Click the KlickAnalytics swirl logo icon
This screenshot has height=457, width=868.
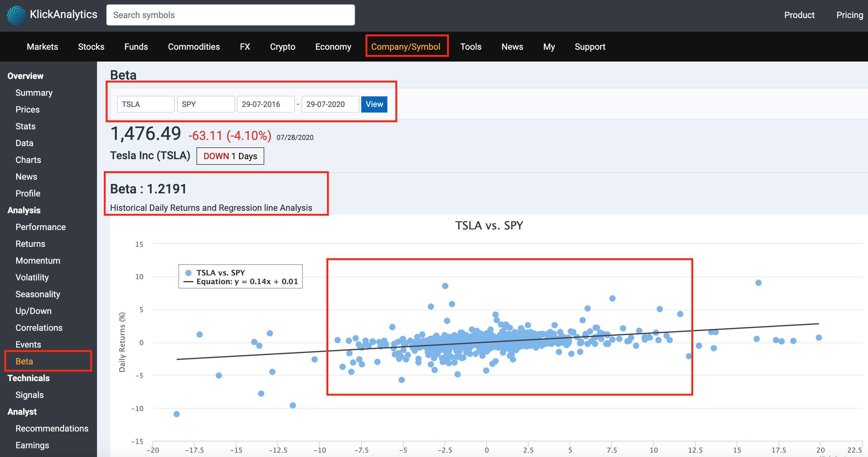(x=16, y=15)
